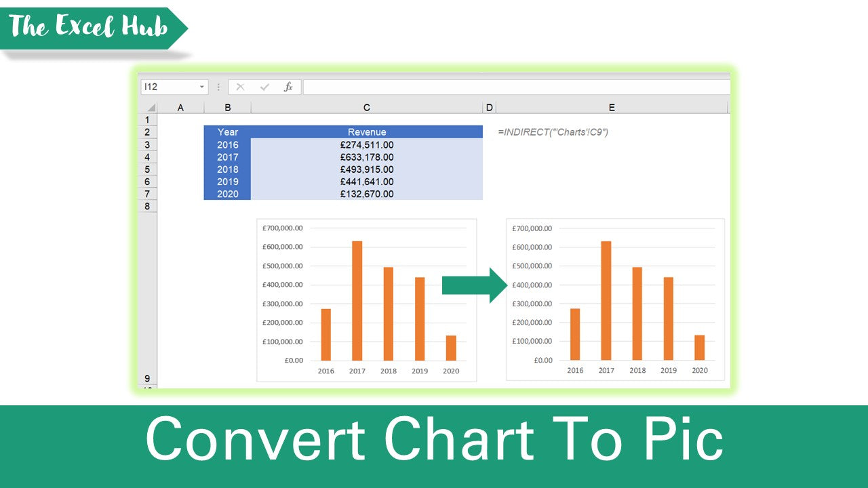Click the Cancel (X) formula bar icon
The image size is (868, 488).
(x=240, y=87)
